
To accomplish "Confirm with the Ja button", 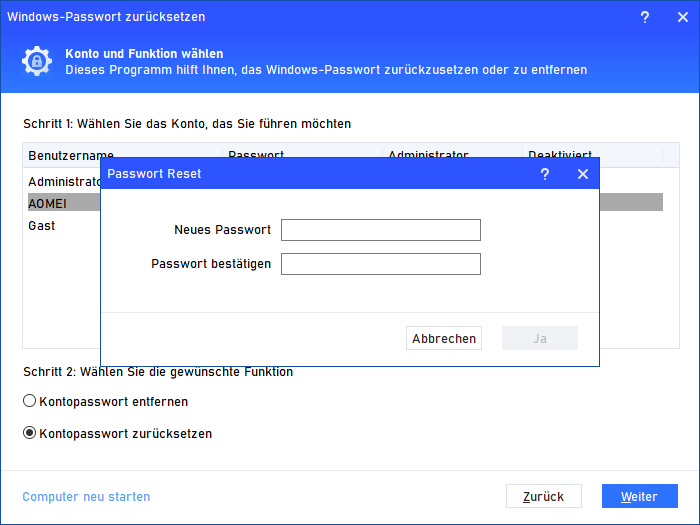I will coord(539,338).
